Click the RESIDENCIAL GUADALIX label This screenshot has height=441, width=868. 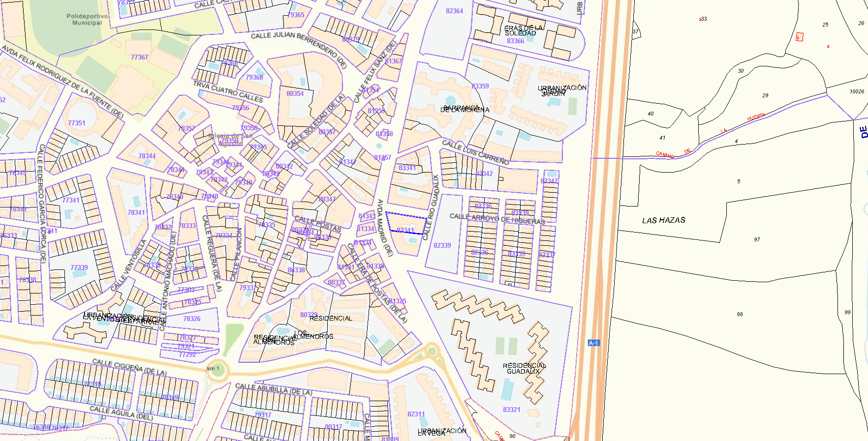coord(524,368)
